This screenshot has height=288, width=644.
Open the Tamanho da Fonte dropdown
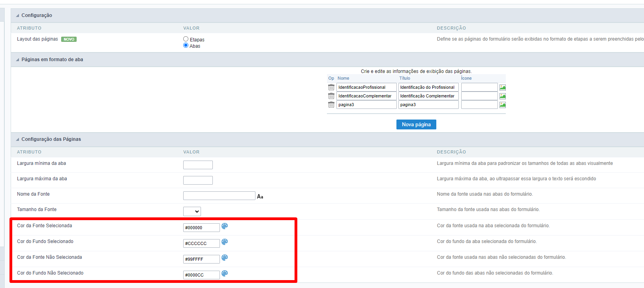(192, 211)
